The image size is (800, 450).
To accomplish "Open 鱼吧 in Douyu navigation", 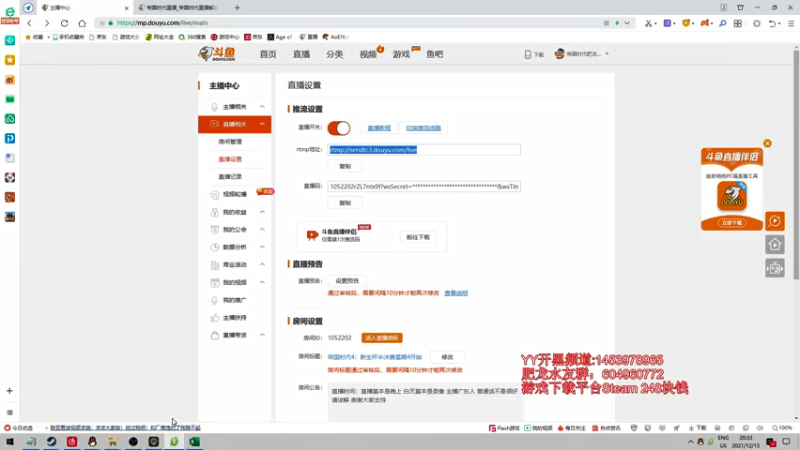I will 435,54.
